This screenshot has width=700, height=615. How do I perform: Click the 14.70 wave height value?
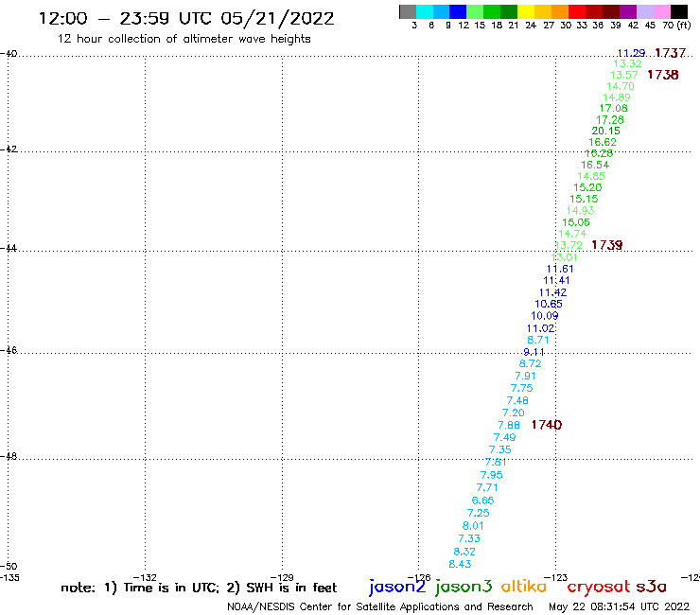click(621, 86)
